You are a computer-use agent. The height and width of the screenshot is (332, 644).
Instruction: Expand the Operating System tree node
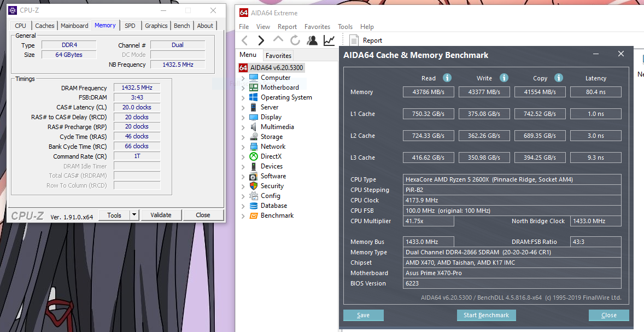click(x=243, y=98)
